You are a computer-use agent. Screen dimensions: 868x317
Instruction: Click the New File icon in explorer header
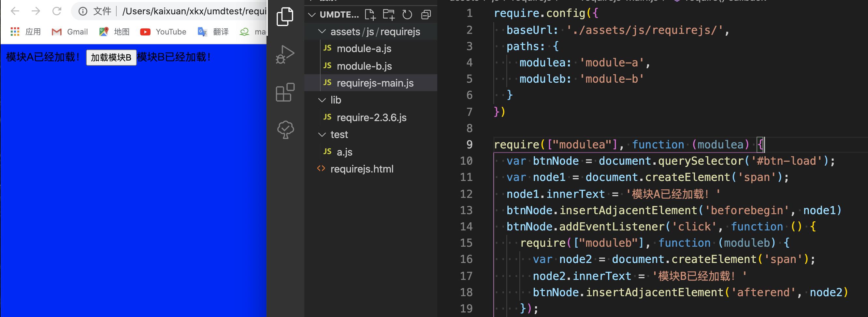tap(370, 14)
